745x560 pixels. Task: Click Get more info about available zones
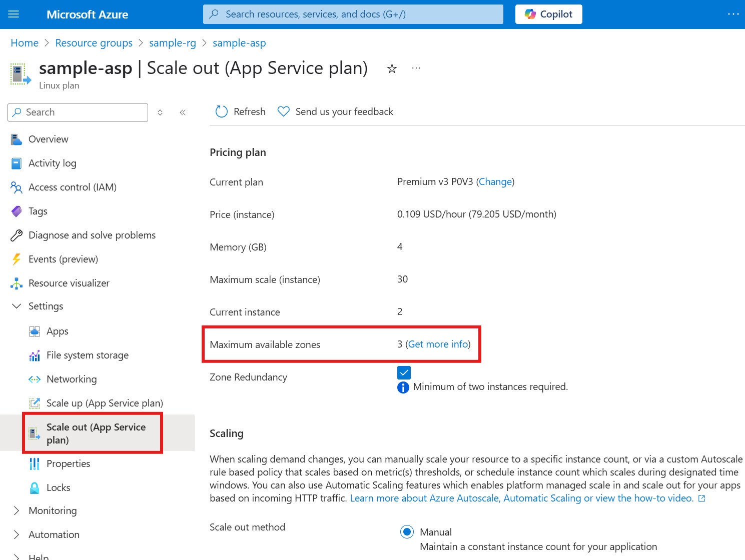pos(438,344)
